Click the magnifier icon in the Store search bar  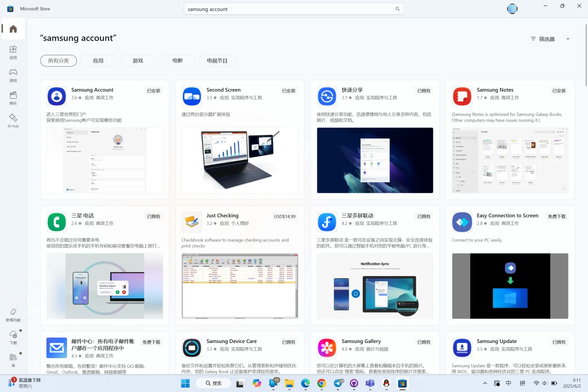coord(397,9)
